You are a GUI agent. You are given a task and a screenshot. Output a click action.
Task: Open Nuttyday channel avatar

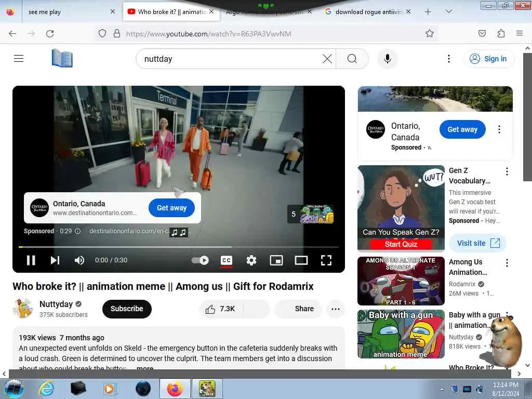tap(23, 308)
